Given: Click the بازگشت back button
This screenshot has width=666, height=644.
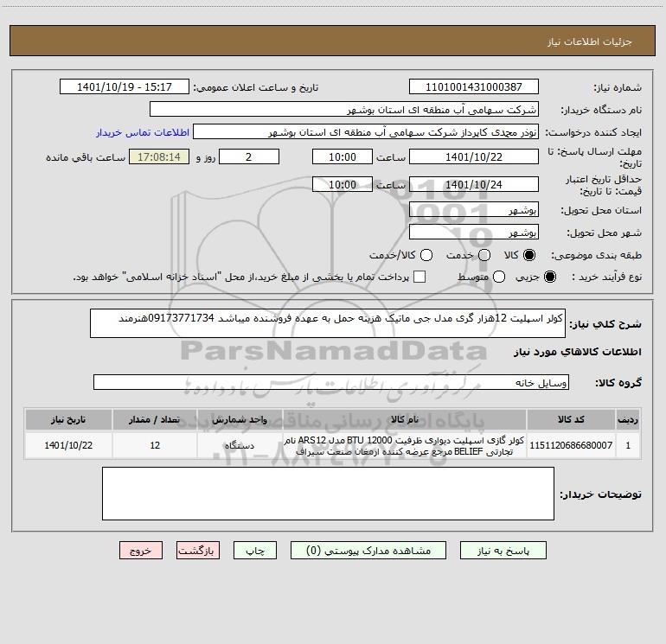Looking at the screenshot, I should tap(198, 550).
